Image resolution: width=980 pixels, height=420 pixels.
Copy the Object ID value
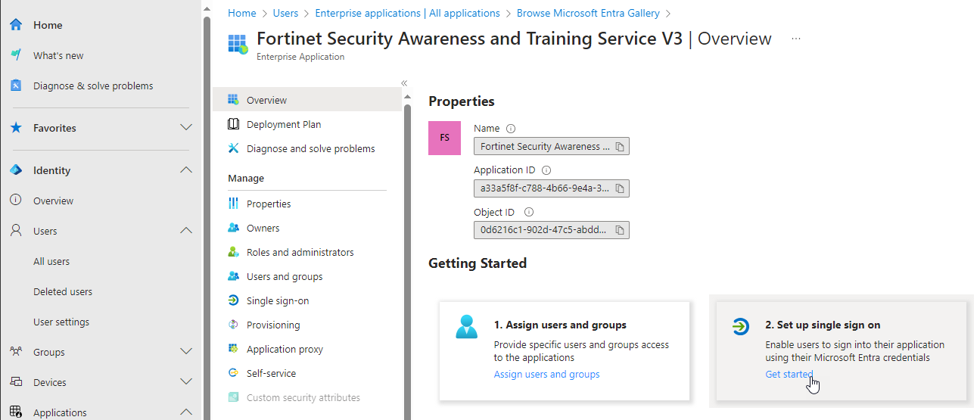(x=619, y=230)
